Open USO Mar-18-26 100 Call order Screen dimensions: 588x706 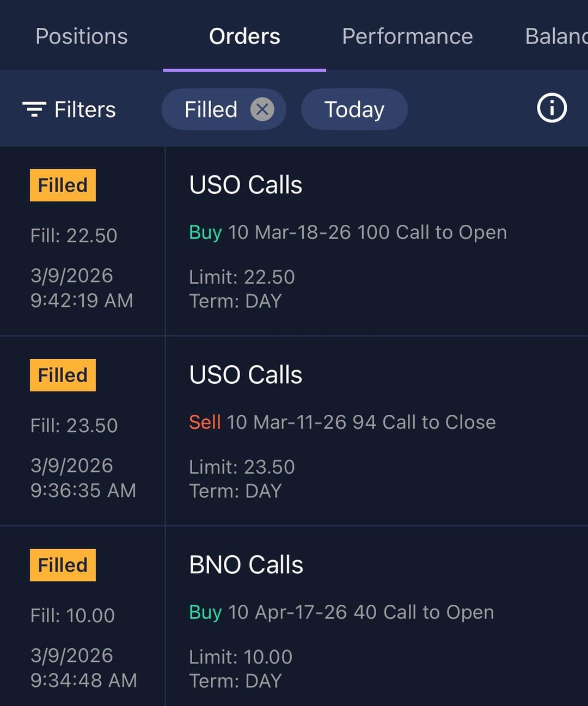pos(348,232)
